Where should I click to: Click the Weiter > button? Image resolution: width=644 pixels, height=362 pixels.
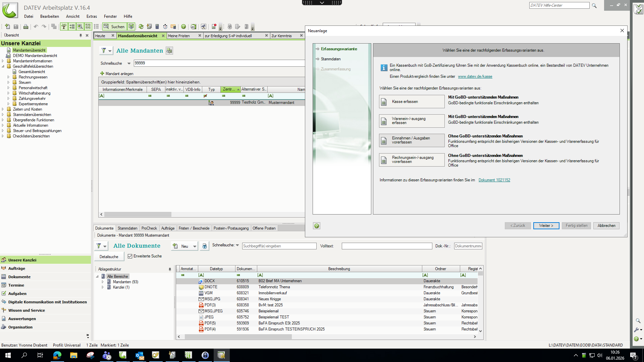[x=546, y=226]
